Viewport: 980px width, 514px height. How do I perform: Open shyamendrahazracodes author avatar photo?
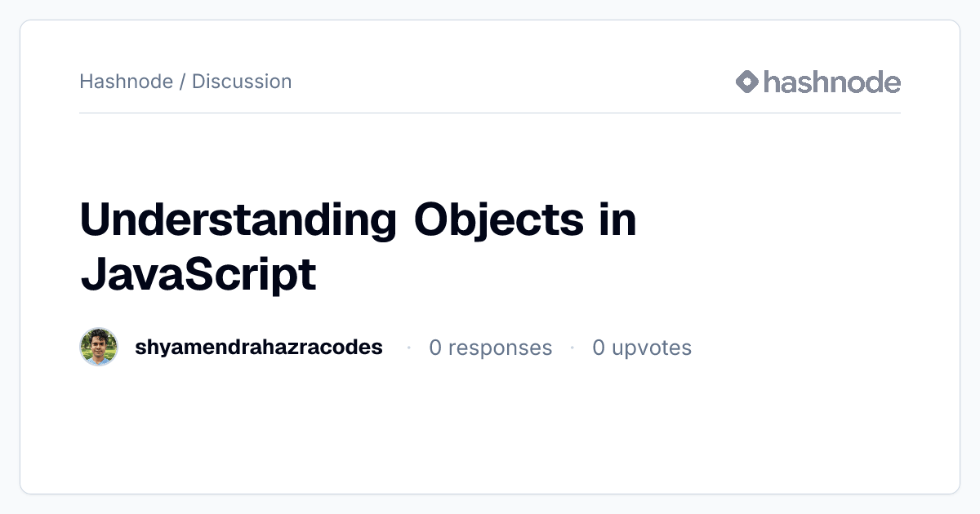99,348
